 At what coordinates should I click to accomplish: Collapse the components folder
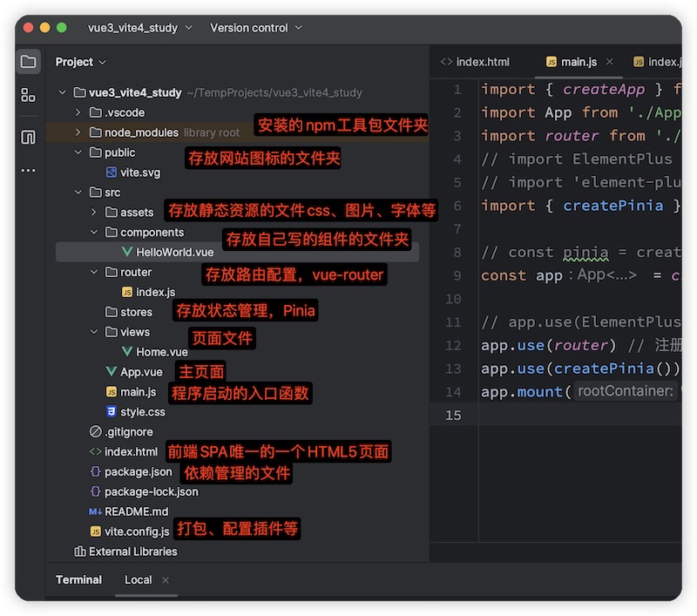[x=93, y=232]
